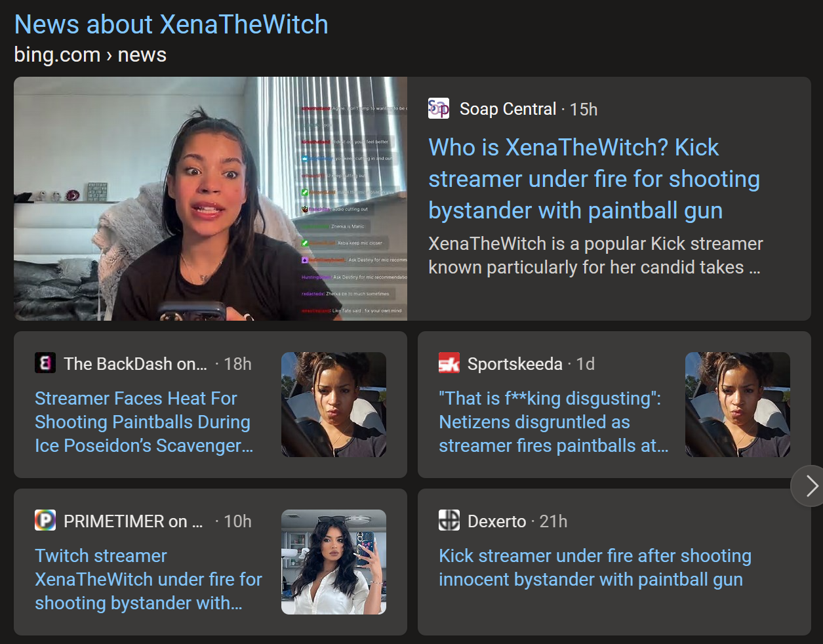Open 'Twitch streamer XenaTheWitch under fire' headline
The height and width of the screenshot is (644, 823).
click(x=148, y=580)
